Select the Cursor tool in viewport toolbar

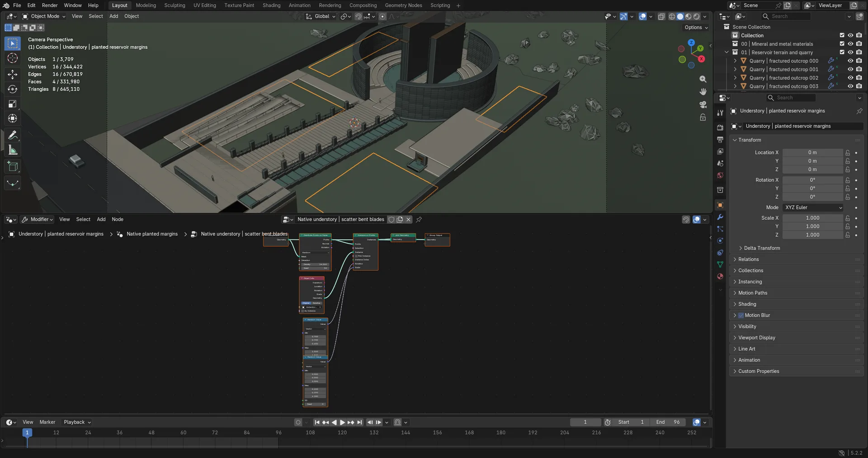pyautogui.click(x=13, y=58)
